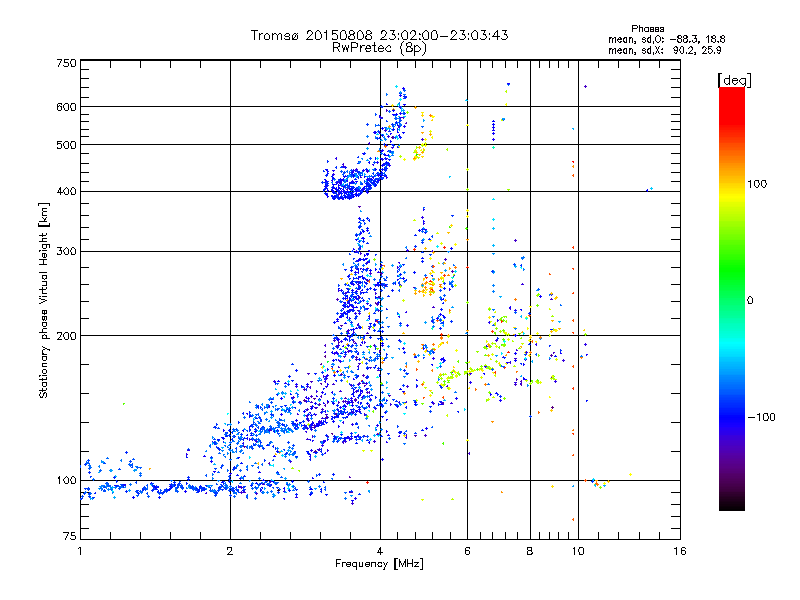The image size is (800, 600).
Task: Click the '[deg]' colorbar unit label
Action: 734,80
